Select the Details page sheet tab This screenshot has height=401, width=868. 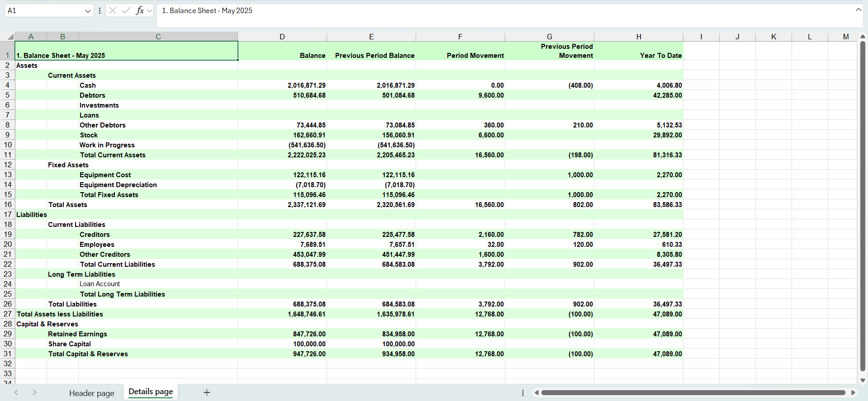[151, 392]
